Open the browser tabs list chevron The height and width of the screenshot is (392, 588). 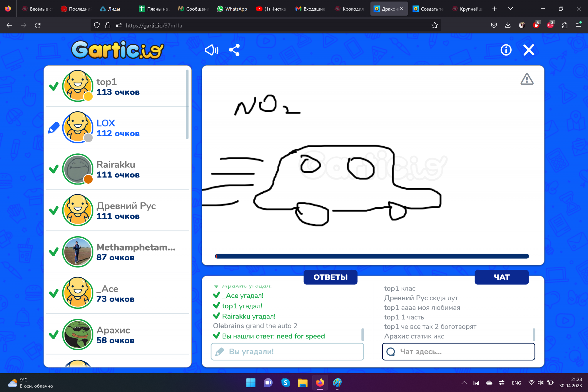(511, 9)
